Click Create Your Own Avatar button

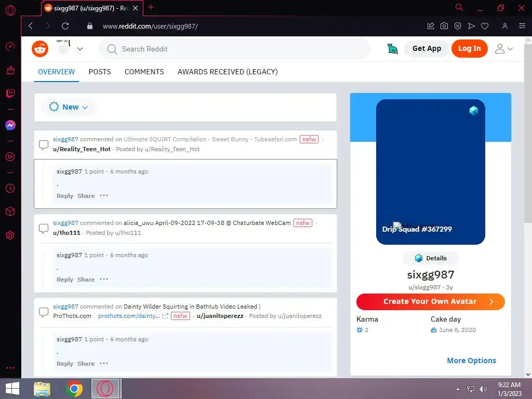(431, 302)
